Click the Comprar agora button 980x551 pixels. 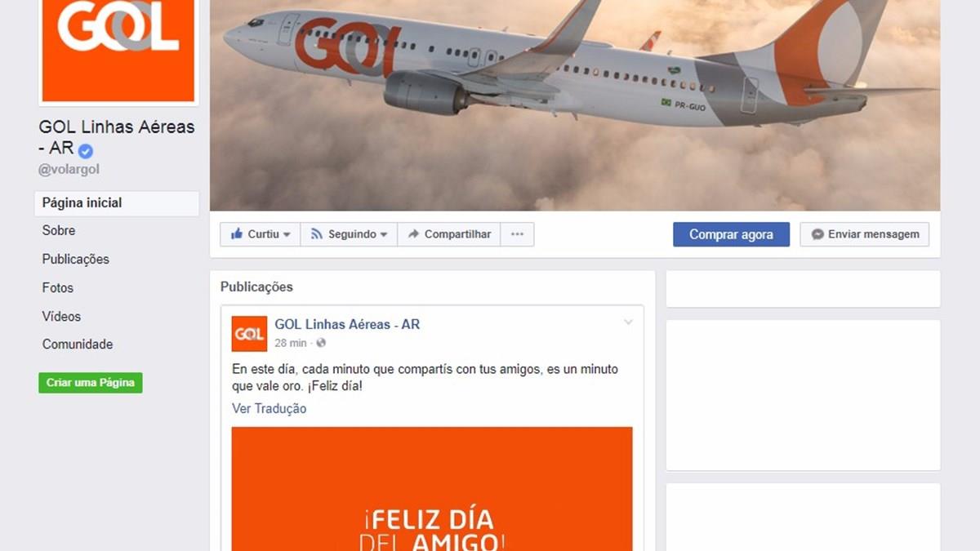pos(731,234)
